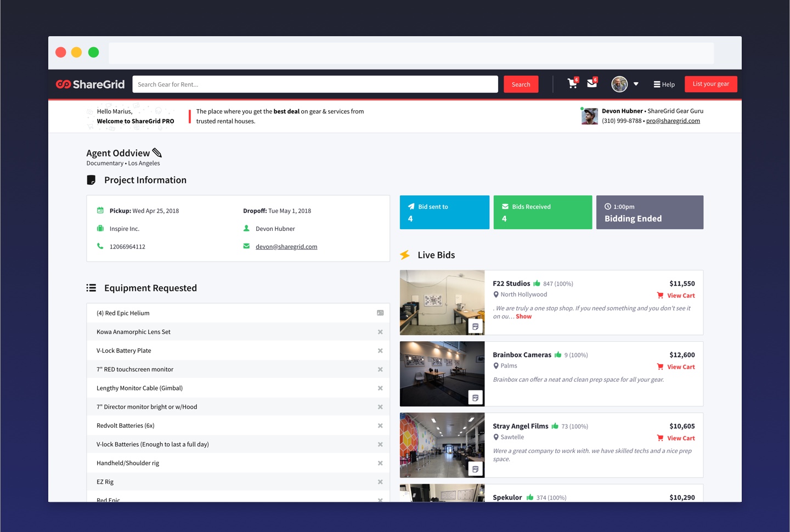Open the account avatar dropdown arrow
The width and height of the screenshot is (790, 532).
click(636, 84)
